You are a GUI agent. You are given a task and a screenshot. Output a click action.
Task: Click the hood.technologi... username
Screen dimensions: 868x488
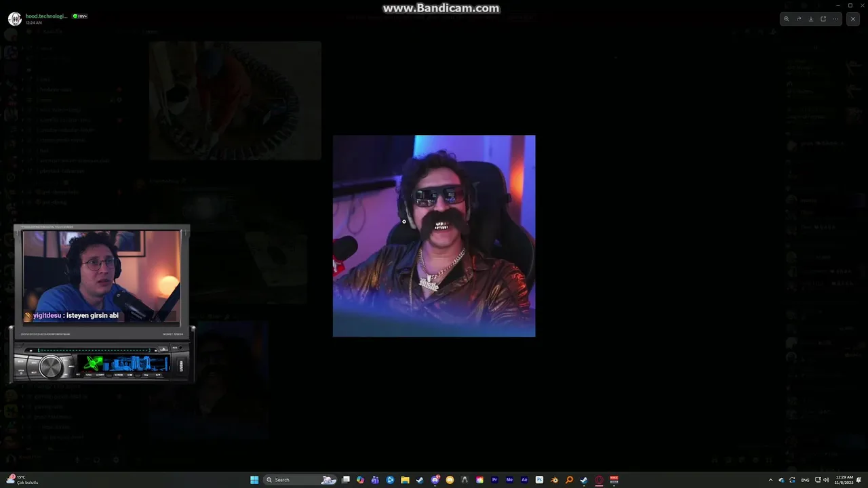click(47, 16)
